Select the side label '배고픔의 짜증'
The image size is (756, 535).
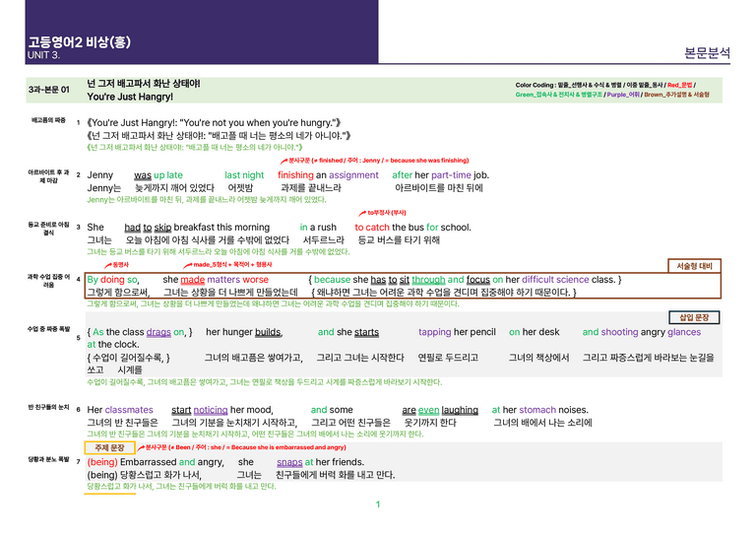[x=48, y=120]
